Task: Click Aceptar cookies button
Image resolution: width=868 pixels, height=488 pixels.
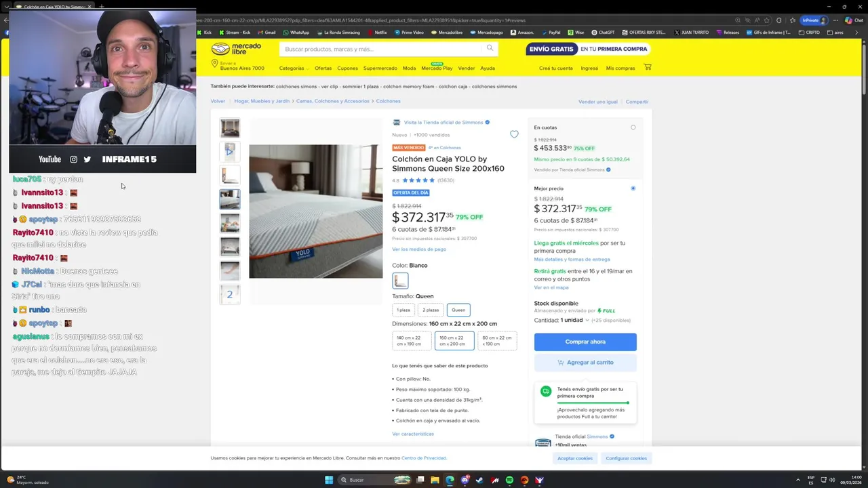Action: tap(575, 458)
